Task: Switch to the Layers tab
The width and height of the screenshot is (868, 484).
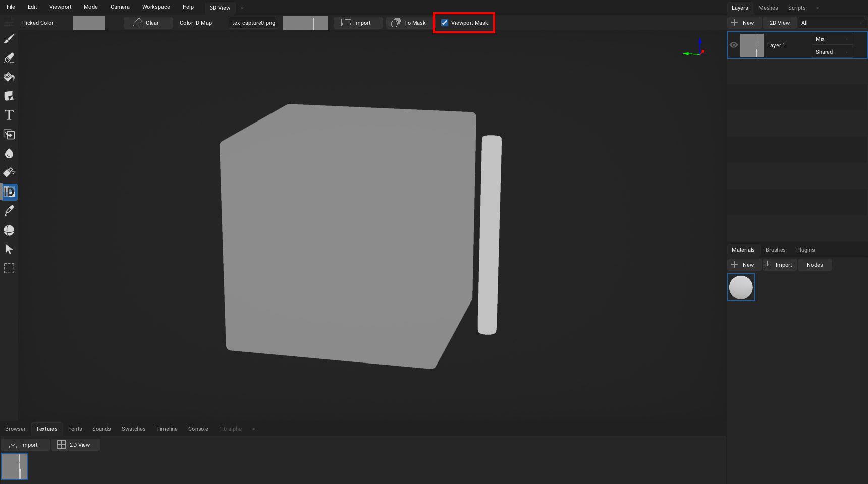Action: 740,8
